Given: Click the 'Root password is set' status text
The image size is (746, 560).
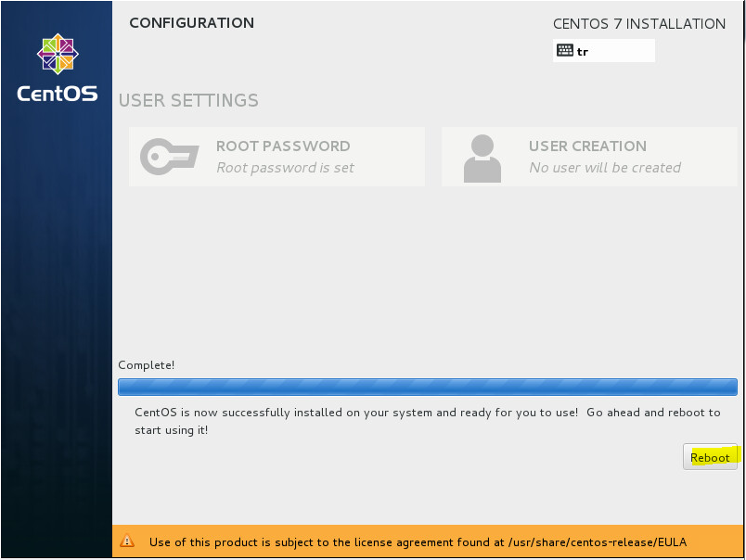Looking at the screenshot, I should click(x=285, y=168).
